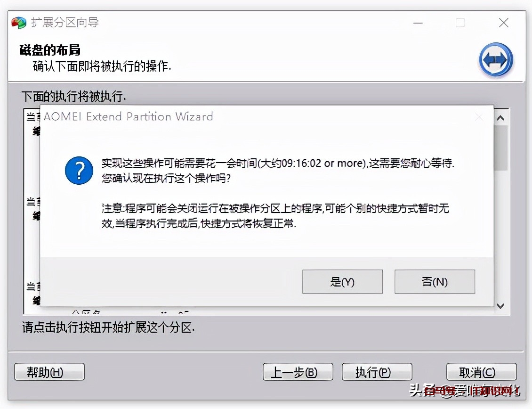Start the operation with 执行(P) button
This screenshot has width=532, height=409.
(x=377, y=372)
